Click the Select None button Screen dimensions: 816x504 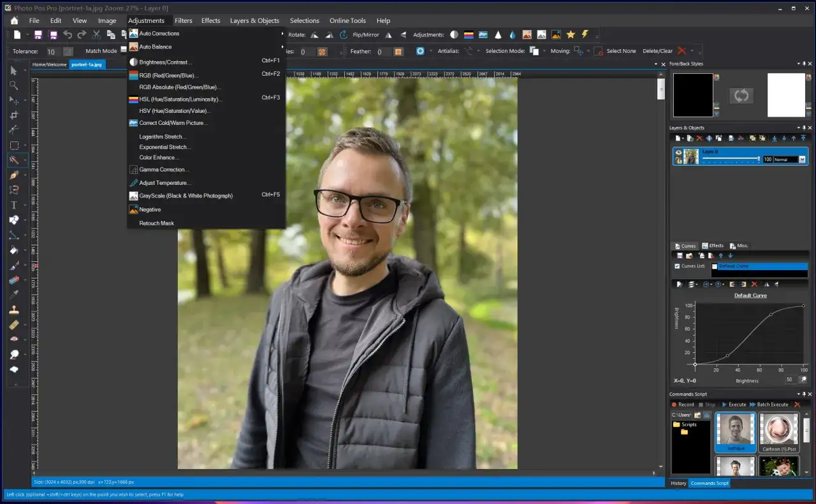coord(622,51)
